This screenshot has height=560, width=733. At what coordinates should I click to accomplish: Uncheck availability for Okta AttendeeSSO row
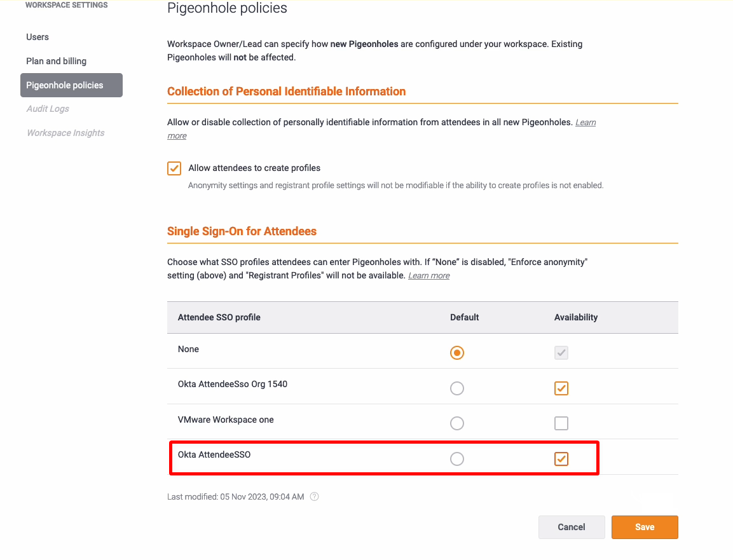[x=561, y=459]
